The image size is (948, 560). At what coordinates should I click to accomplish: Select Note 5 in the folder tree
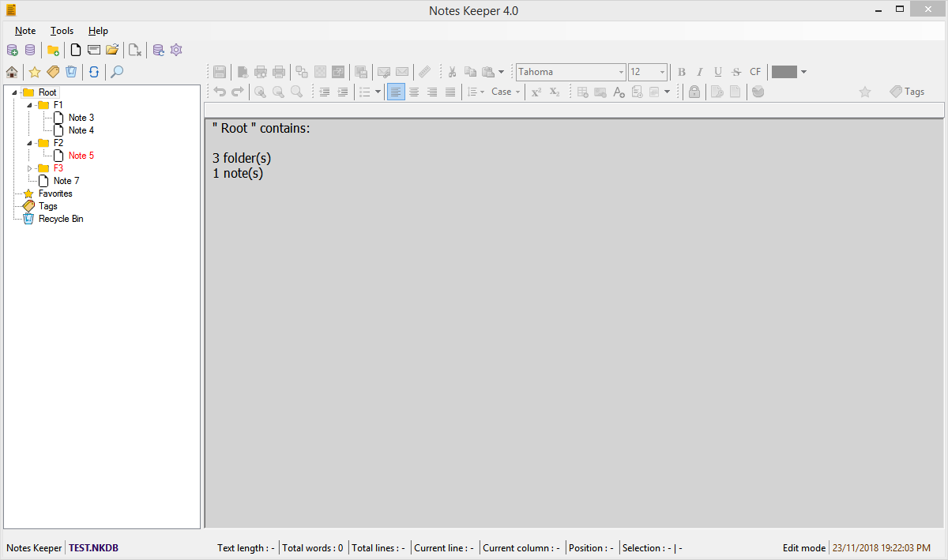pyautogui.click(x=79, y=155)
